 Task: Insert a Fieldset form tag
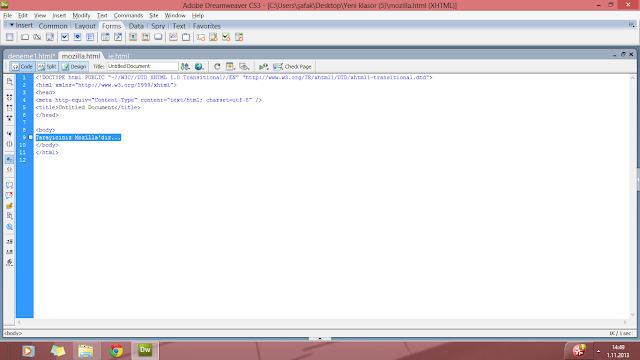186,37
